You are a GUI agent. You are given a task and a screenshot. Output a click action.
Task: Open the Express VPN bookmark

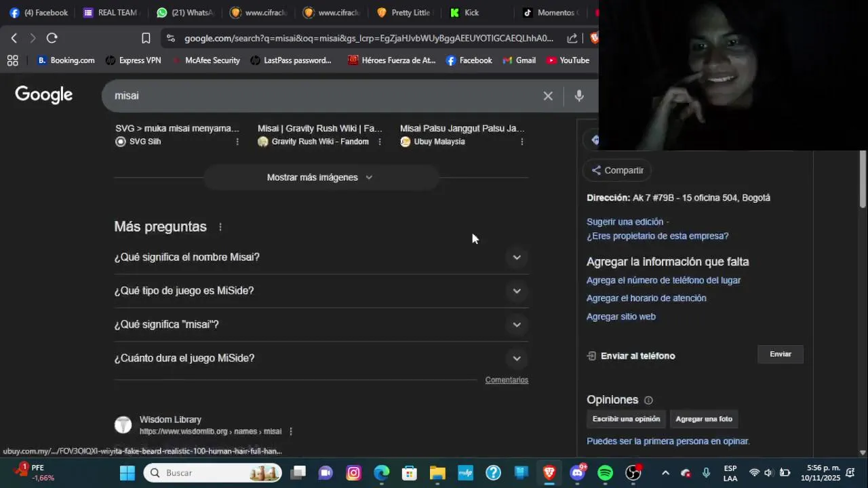(x=134, y=60)
